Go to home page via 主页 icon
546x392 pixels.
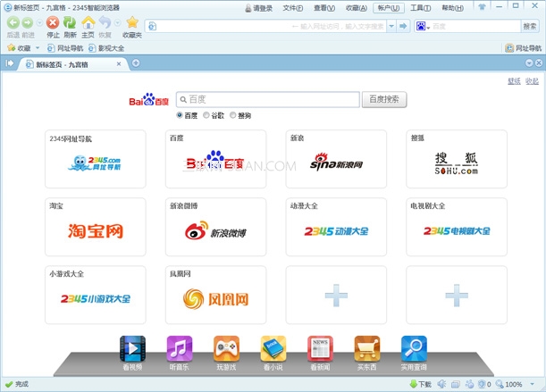(88, 23)
